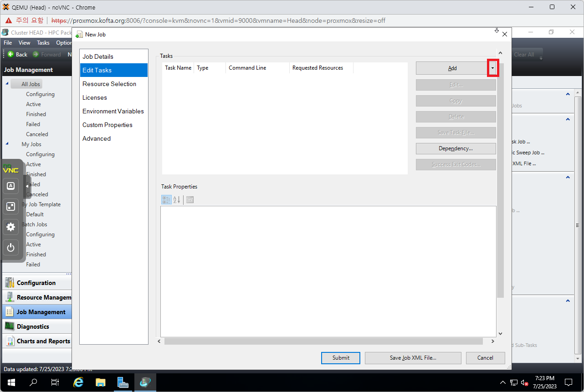Open noVNC settings gear icon
The width and height of the screenshot is (584, 392).
[x=11, y=227]
